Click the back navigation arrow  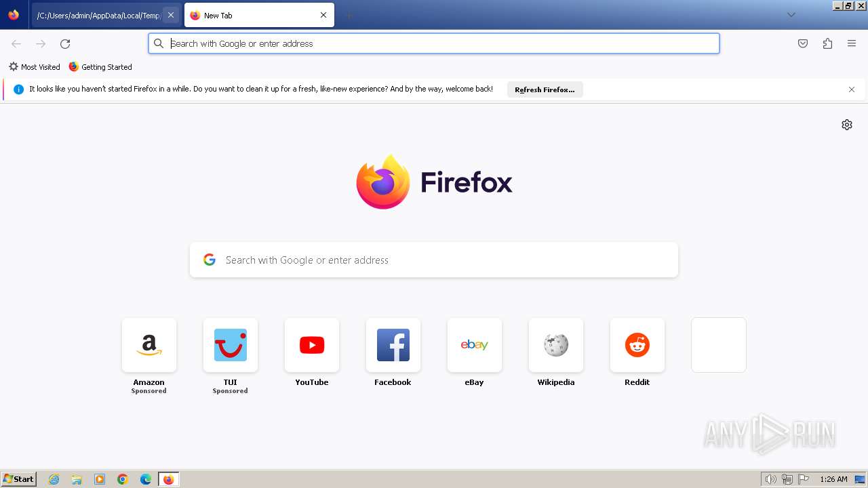pyautogui.click(x=16, y=43)
